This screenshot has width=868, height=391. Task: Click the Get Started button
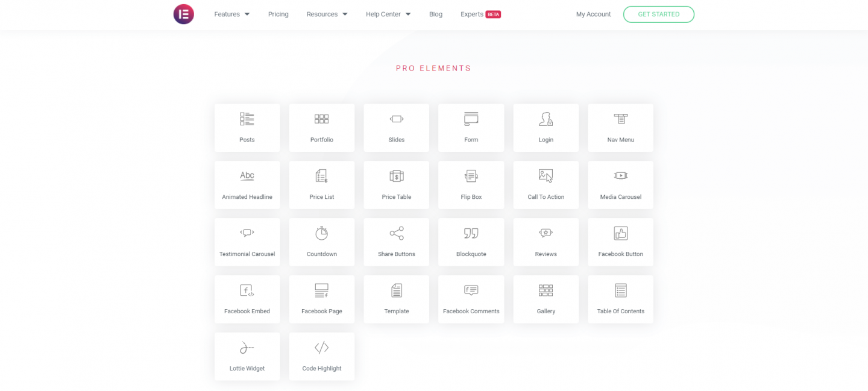coord(659,14)
